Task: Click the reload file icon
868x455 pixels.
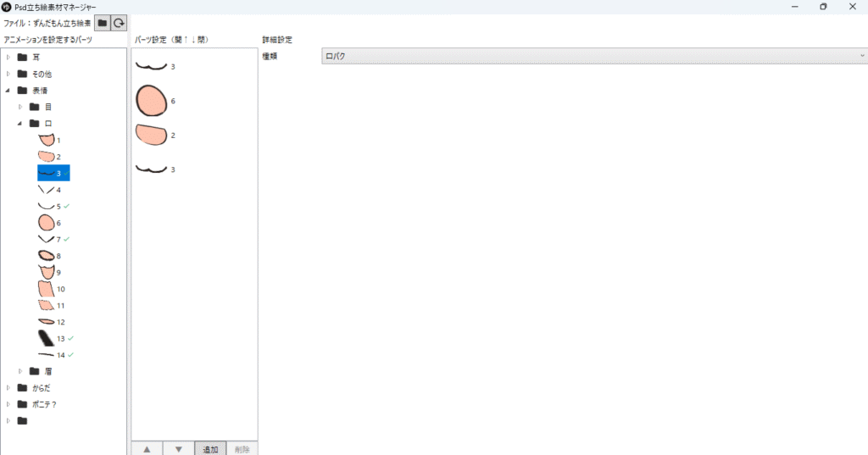Action: [x=120, y=24]
